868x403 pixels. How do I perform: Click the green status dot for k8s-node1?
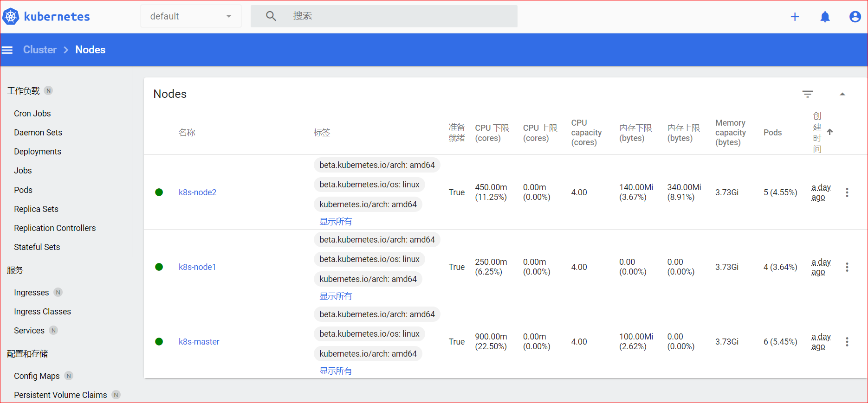click(159, 267)
